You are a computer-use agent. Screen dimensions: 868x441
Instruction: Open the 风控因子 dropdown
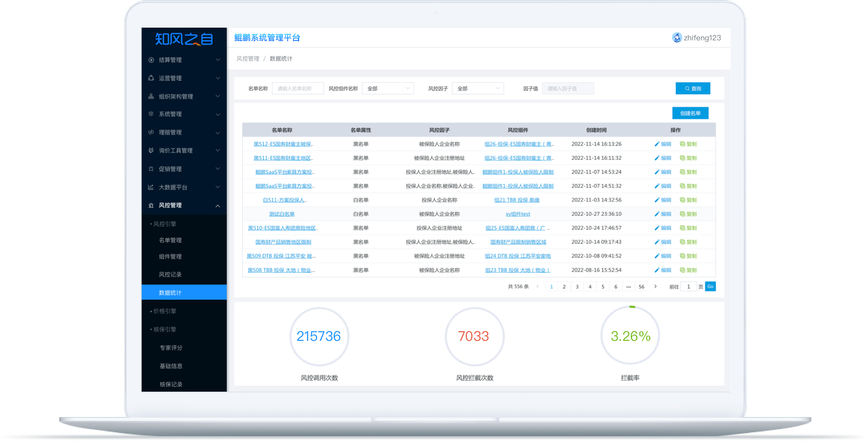478,89
